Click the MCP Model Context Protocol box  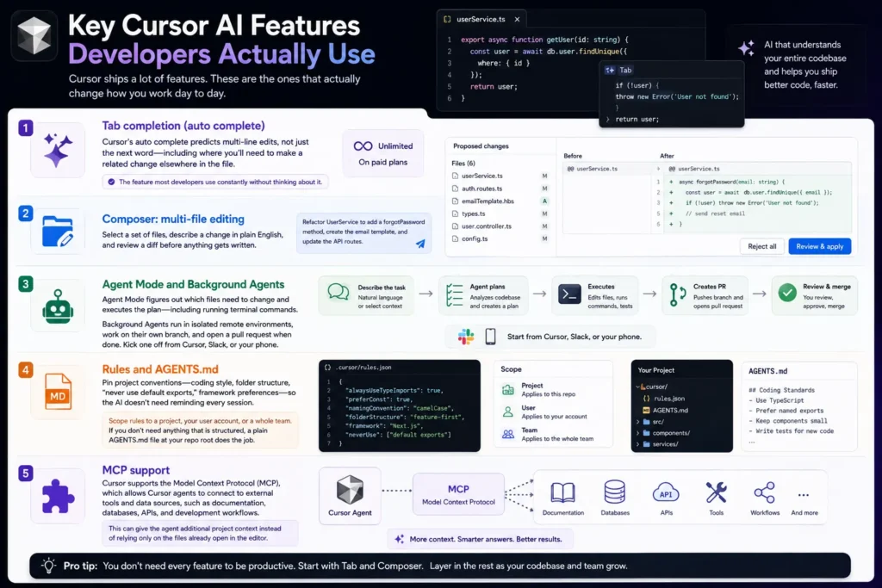pyautogui.click(x=458, y=494)
